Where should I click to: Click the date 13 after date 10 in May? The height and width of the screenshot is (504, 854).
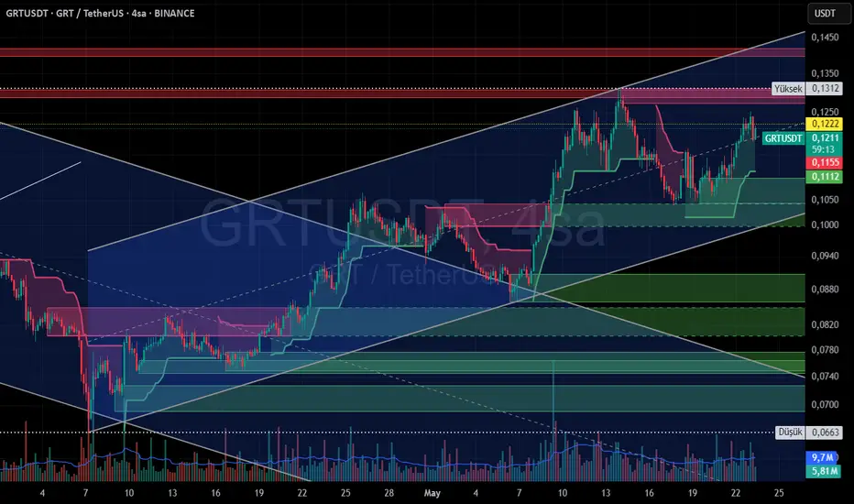(x=606, y=493)
